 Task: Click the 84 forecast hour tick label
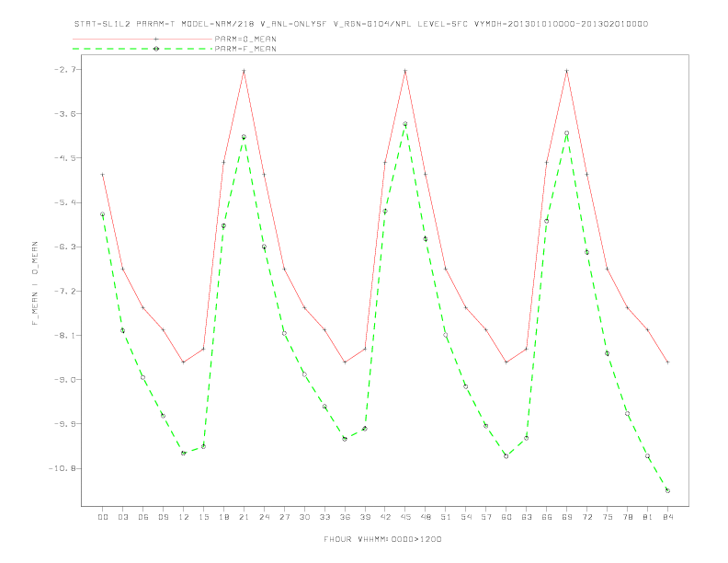[667, 517]
